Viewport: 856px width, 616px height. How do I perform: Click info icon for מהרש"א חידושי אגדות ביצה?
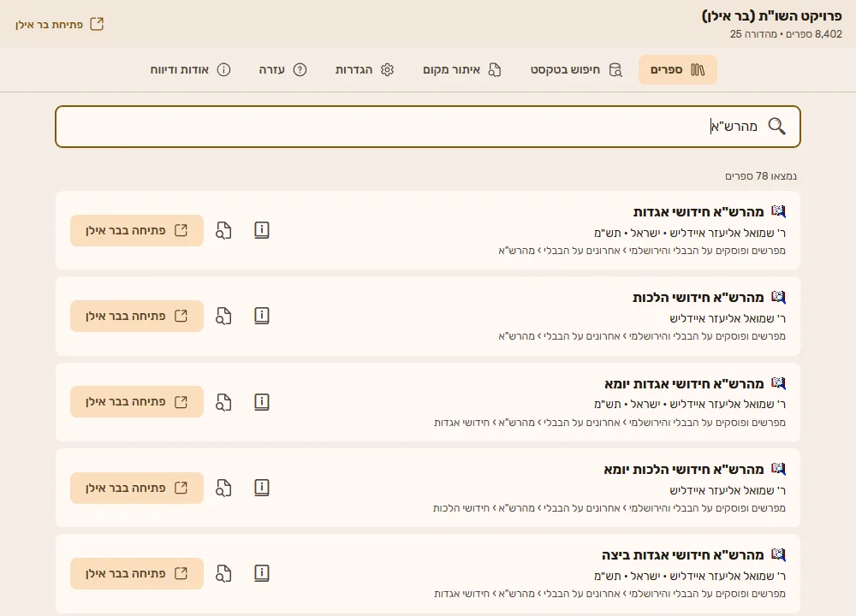tap(261, 573)
